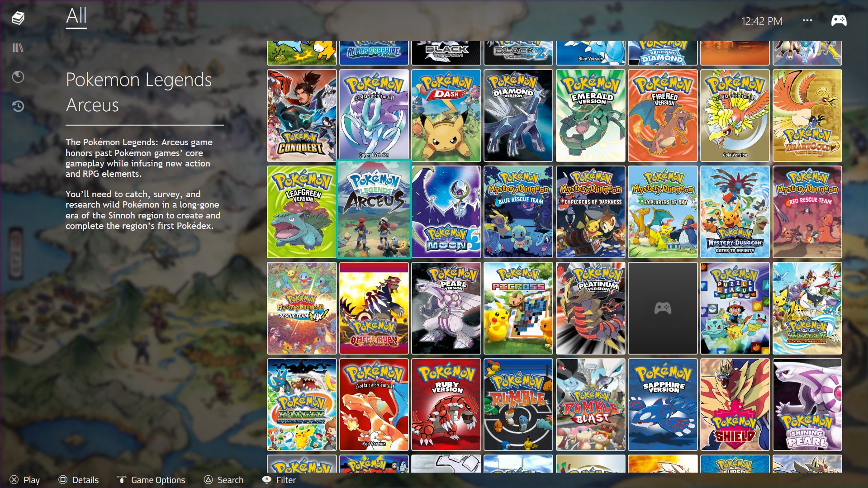Viewport: 868px width, 488px height.
Task: Select Pokémon Black Version 2 cover
Action: click(518, 53)
